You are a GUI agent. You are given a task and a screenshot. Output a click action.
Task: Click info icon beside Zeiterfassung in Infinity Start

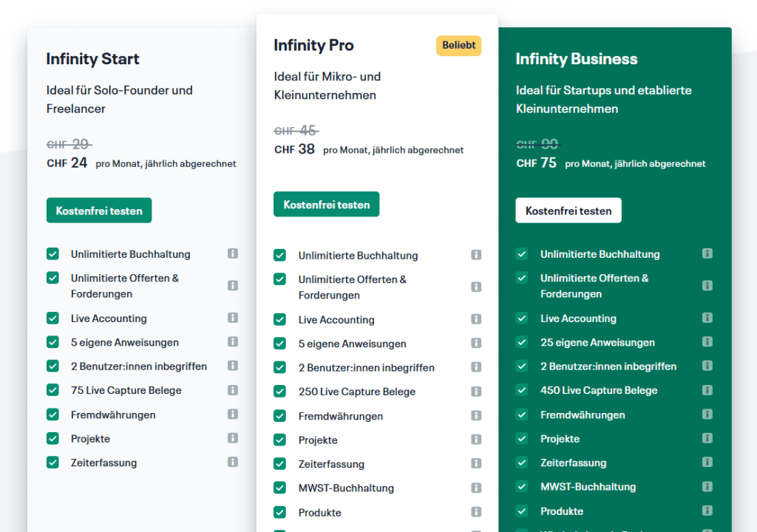click(233, 462)
